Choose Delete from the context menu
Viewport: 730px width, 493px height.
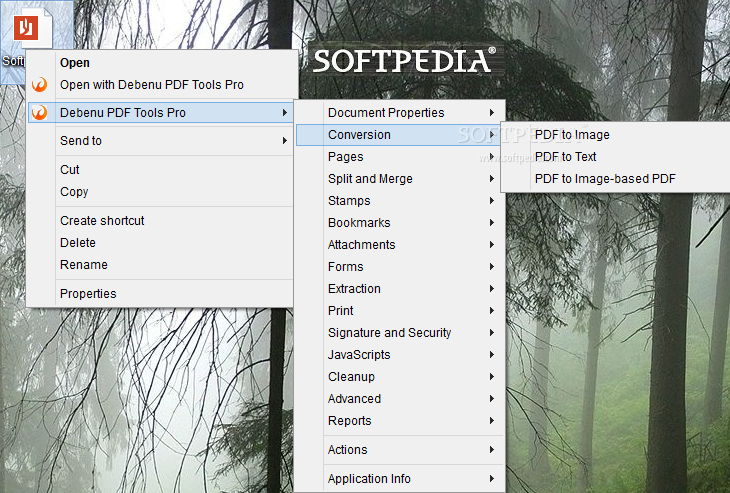pos(161,243)
